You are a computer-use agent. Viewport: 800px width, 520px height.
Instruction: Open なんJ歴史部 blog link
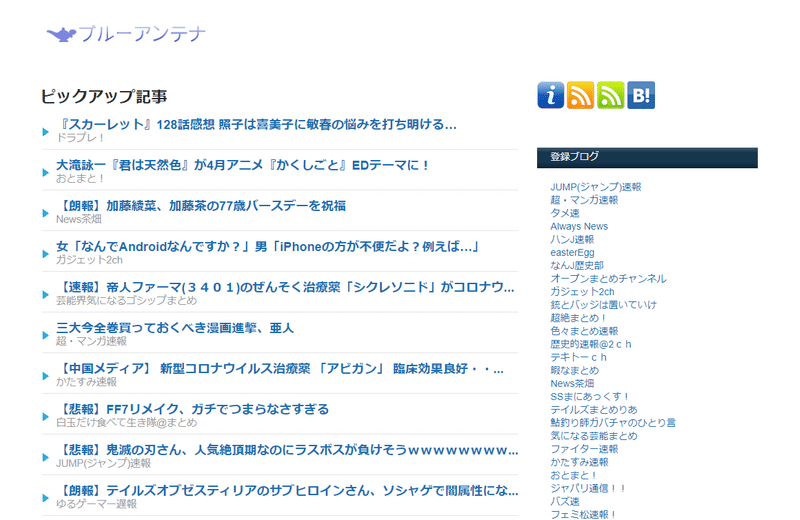[577, 265]
